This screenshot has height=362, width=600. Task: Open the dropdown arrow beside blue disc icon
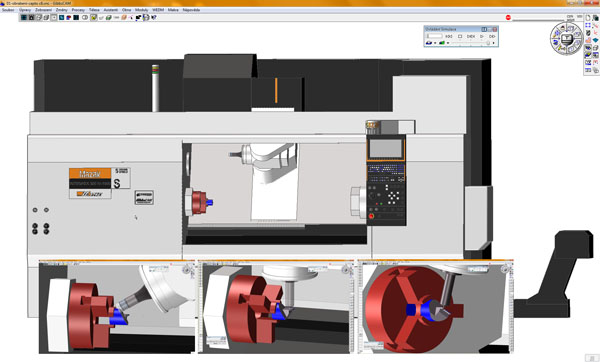[x=435, y=43]
